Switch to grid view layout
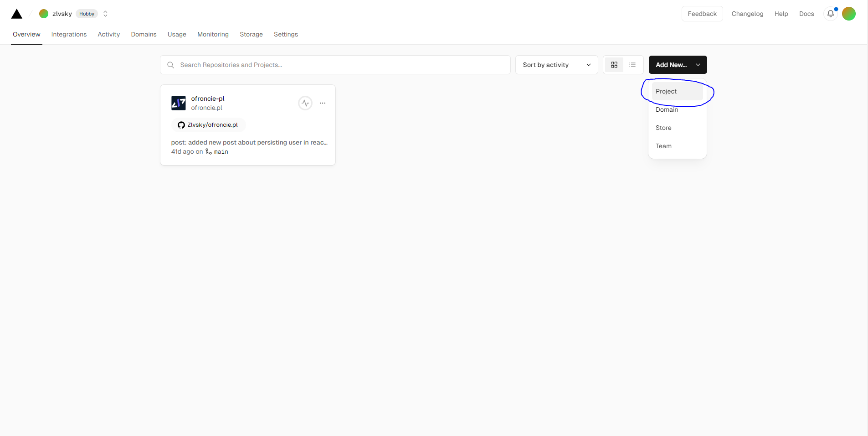The width and height of the screenshot is (868, 436). [x=614, y=65]
